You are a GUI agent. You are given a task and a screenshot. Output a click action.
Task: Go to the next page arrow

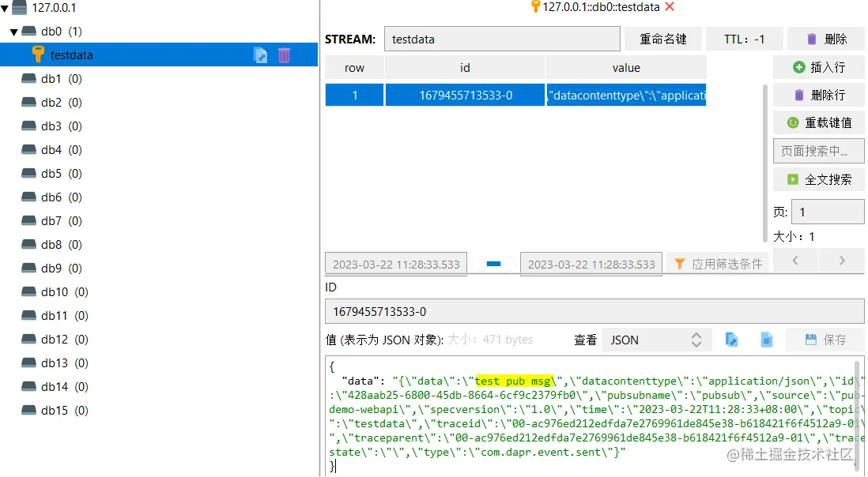pyautogui.click(x=842, y=261)
